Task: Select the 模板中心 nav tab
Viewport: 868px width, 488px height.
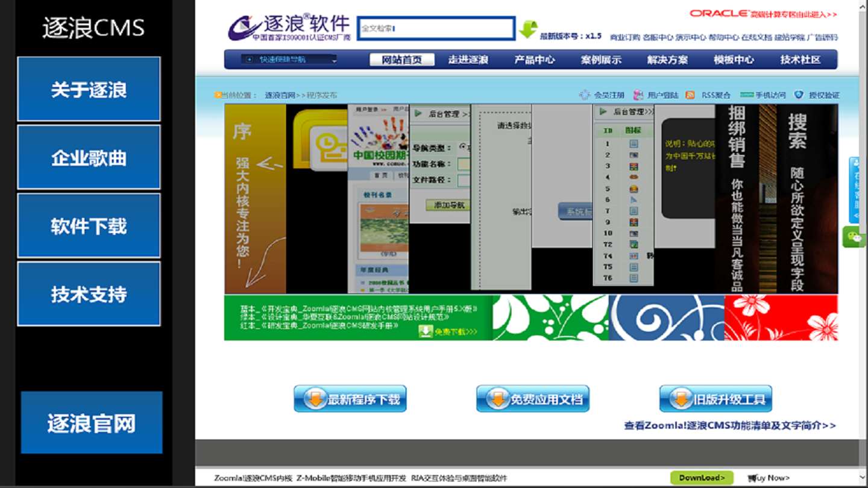Action: pyautogui.click(x=734, y=60)
